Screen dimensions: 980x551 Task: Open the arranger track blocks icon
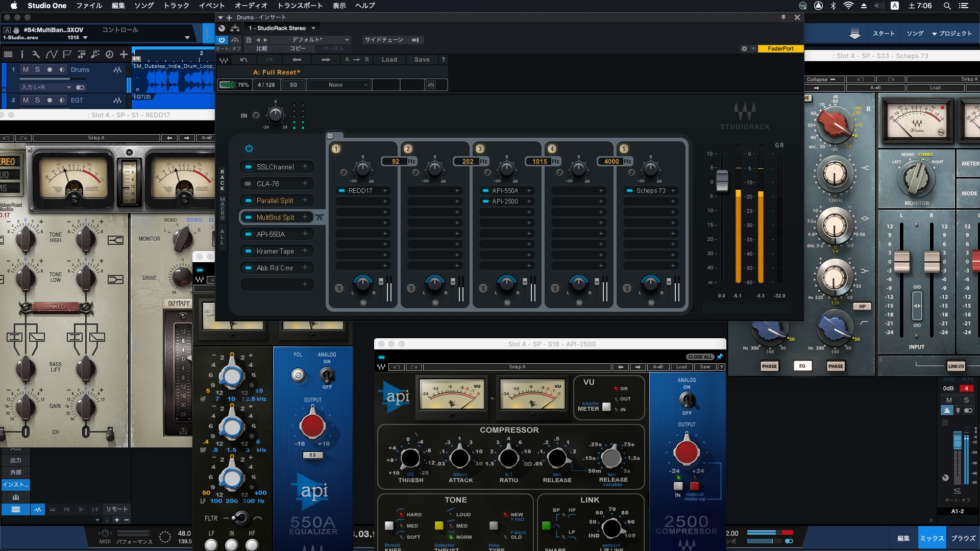[81, 54]
